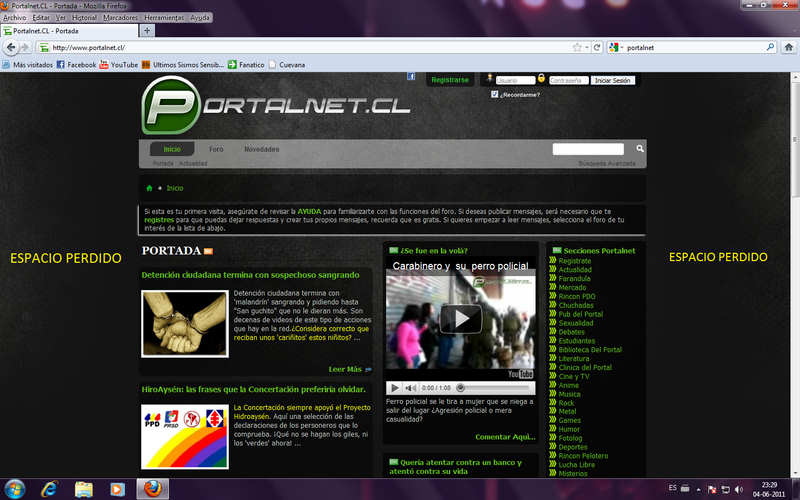Launch Internet Explorer from taskbar
The image size is (800, 500).
(x=49, y=489)
